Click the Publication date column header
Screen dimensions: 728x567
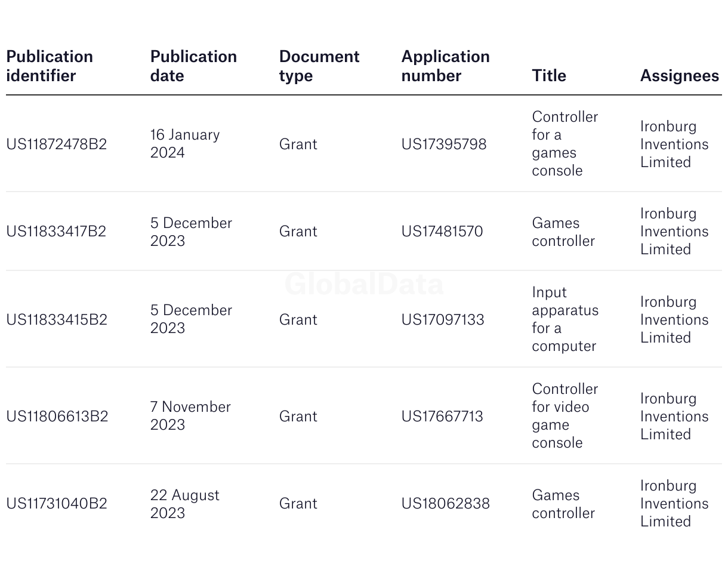pos(193,66)
